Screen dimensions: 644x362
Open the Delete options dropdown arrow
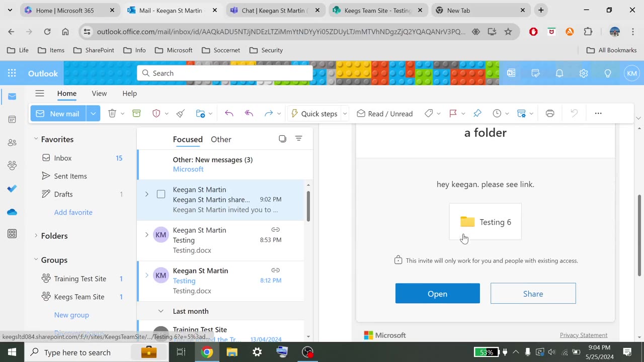122,114
